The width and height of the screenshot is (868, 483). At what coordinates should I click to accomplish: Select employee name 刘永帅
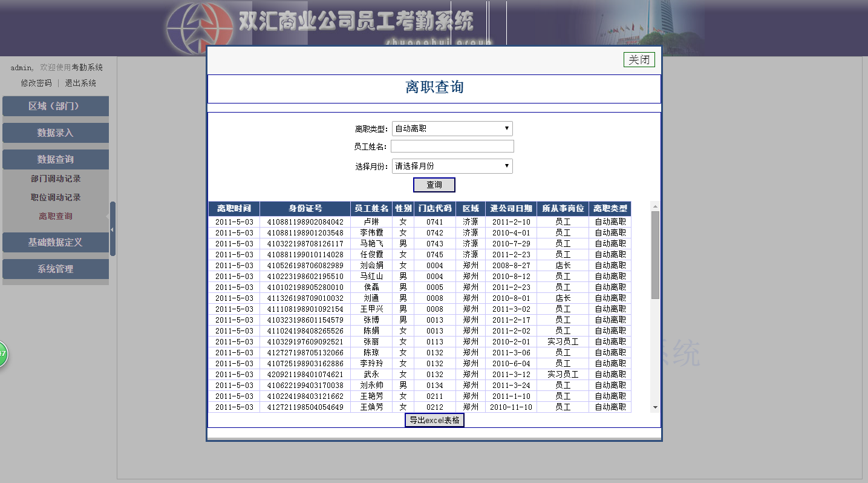(371, 386)
